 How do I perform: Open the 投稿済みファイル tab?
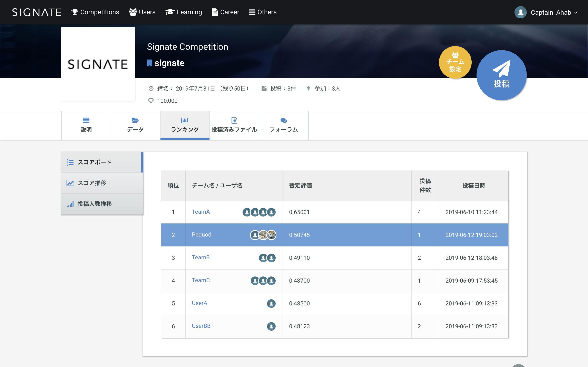click(234, 125)
